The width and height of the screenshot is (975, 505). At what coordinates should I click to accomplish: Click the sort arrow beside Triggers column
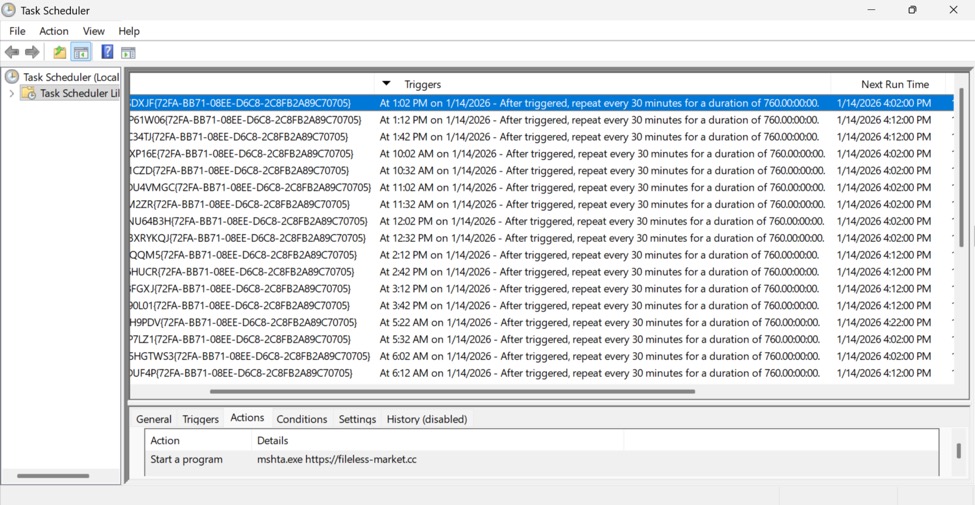coord(387,84)
